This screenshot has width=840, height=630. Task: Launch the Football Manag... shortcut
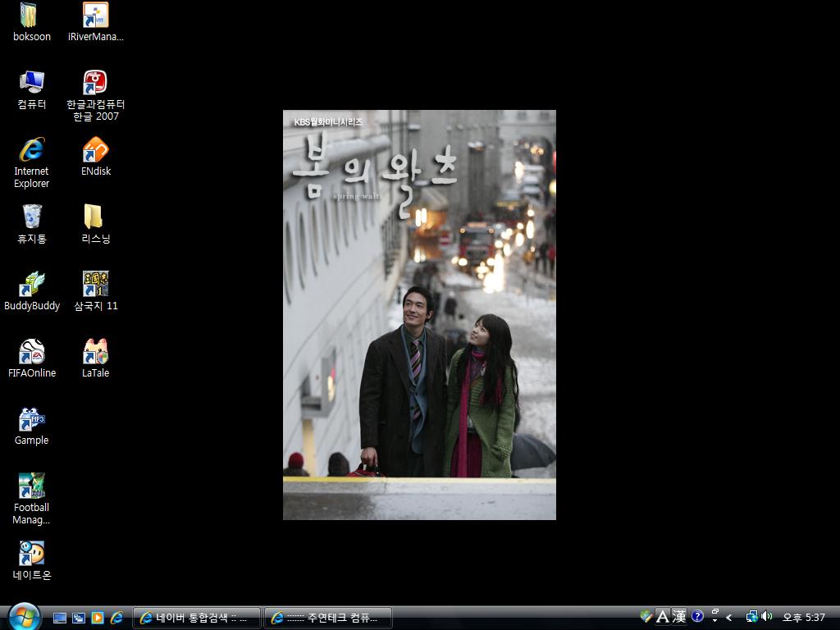31,499
